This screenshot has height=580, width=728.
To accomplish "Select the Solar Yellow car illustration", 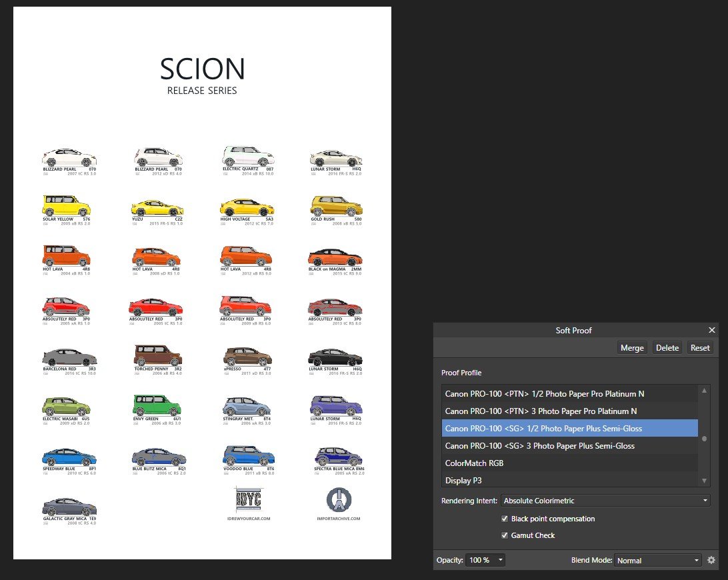I will [67, 206].
